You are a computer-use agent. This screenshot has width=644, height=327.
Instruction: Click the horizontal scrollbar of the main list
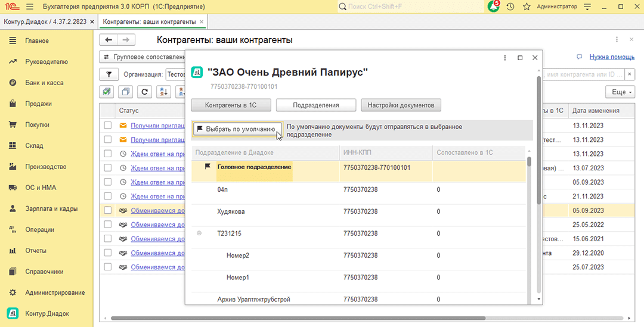298,318
